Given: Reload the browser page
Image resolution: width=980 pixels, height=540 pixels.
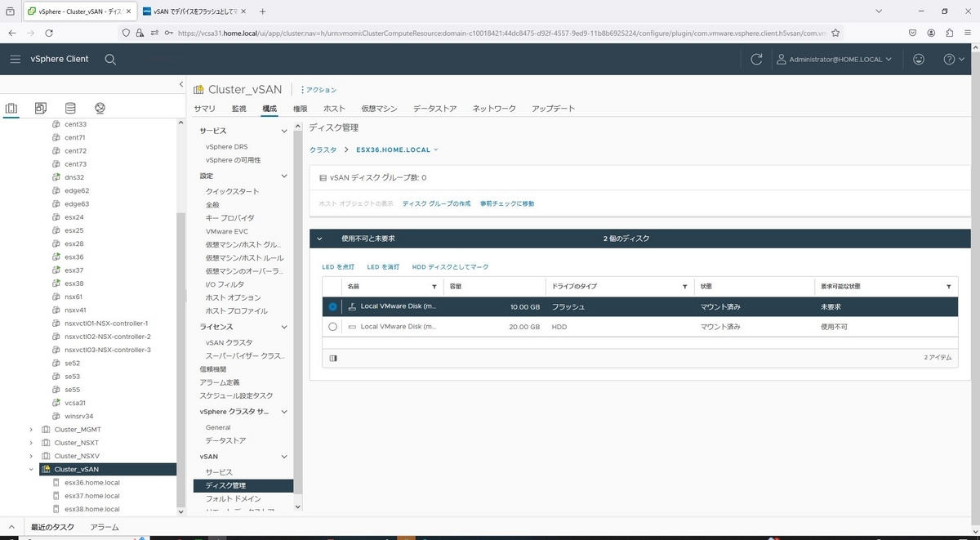Looking at the screenshot, I should [x=49, y=33].
